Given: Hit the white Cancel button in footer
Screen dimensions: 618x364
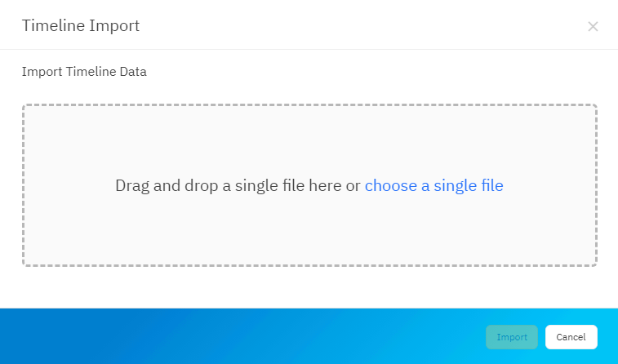Looking at the screenshot, I should tap(571, 337).
